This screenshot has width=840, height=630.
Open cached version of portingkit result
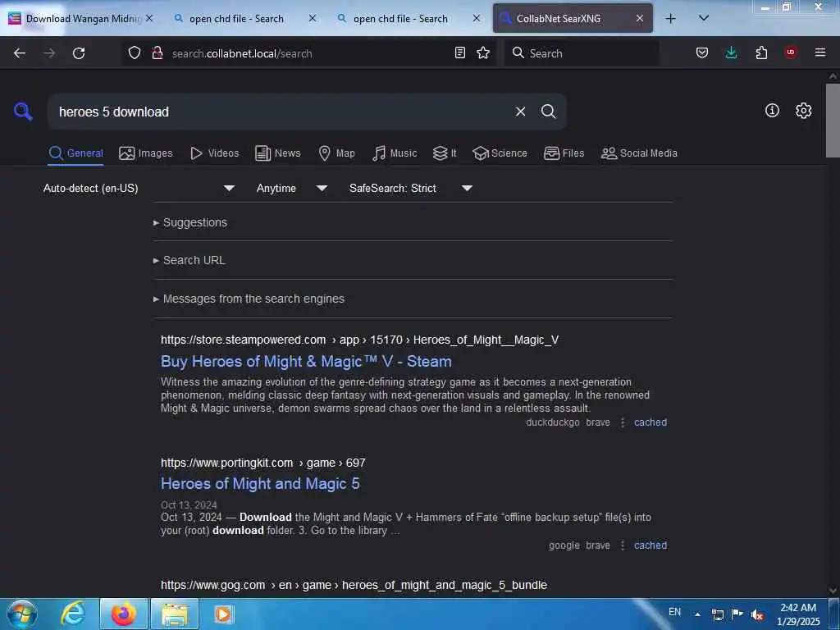(x=651, y=546)
